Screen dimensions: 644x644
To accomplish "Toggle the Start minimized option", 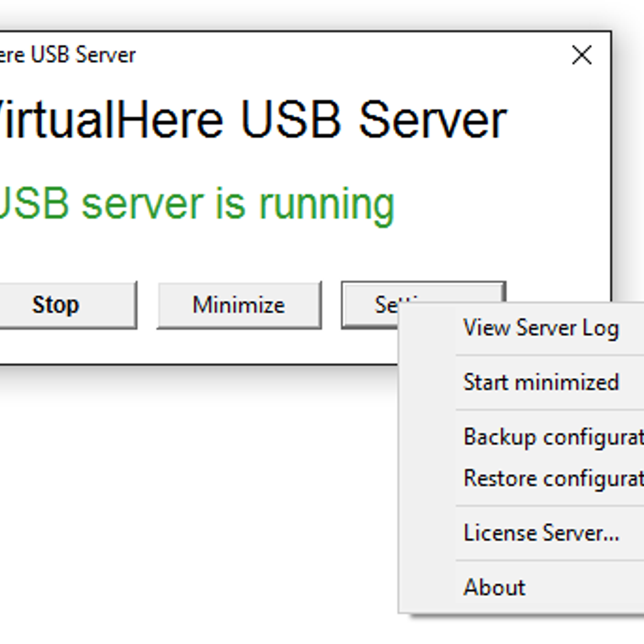I will tap(541, 382).
